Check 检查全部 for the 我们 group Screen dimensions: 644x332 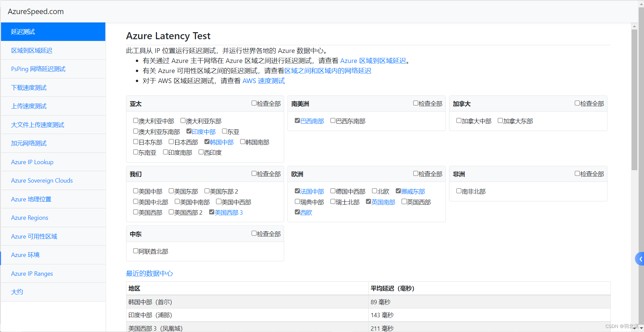coord(254,174)
